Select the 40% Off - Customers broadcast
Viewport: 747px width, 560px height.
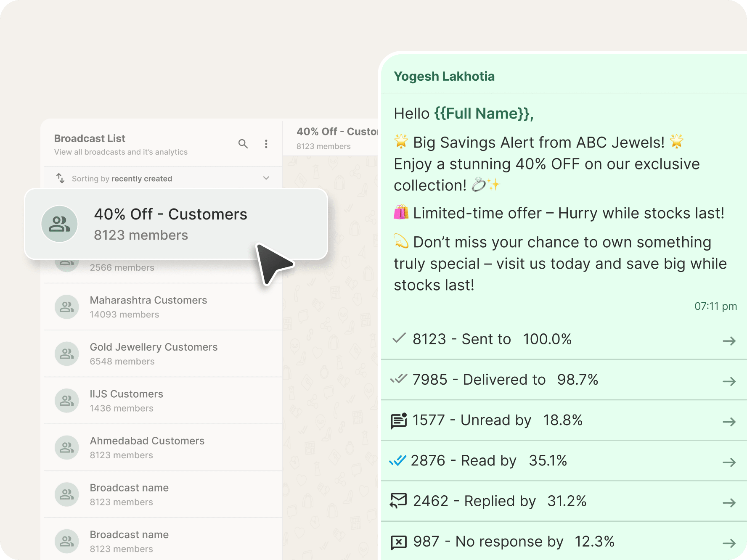pyautogui.click(x=170, y=224)
